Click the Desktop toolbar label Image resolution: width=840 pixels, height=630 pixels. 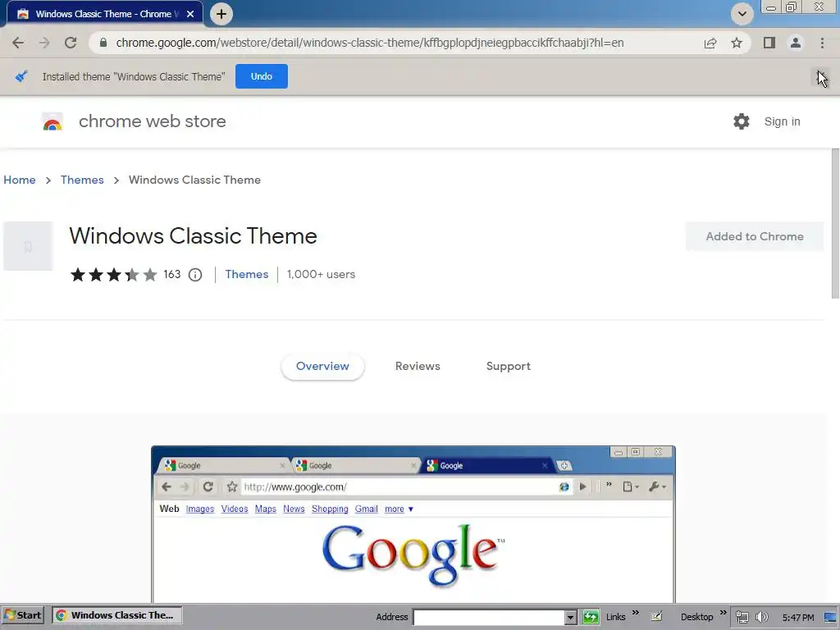click(696, 617)
